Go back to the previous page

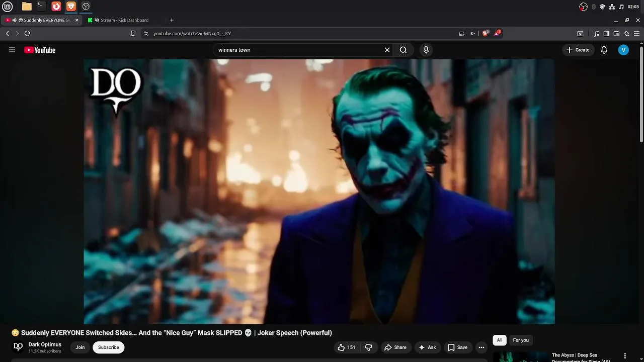click(x=8, y=34)
